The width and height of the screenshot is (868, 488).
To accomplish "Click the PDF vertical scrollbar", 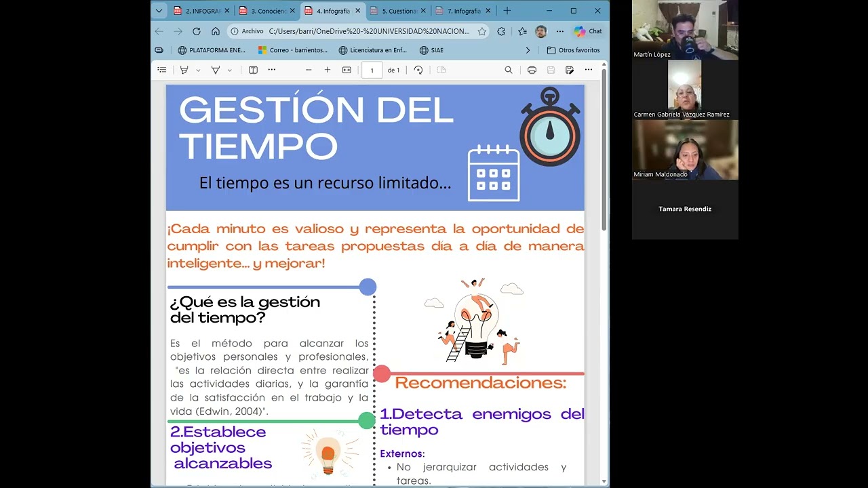I will tap(604, 149).
